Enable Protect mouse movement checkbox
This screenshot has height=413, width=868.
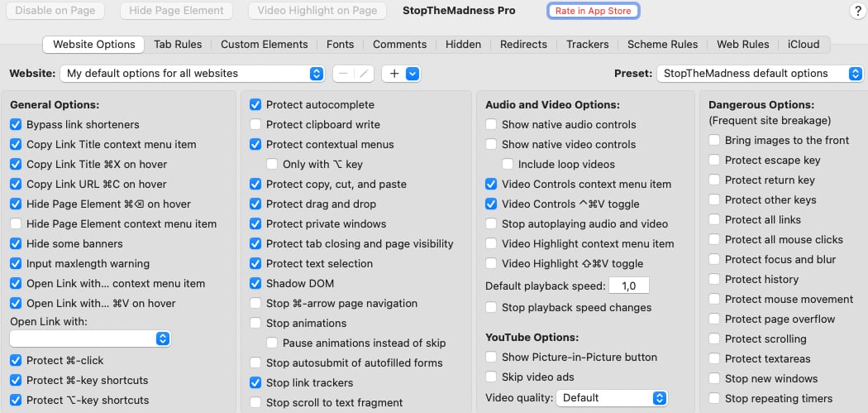click(x=715, y=300)
